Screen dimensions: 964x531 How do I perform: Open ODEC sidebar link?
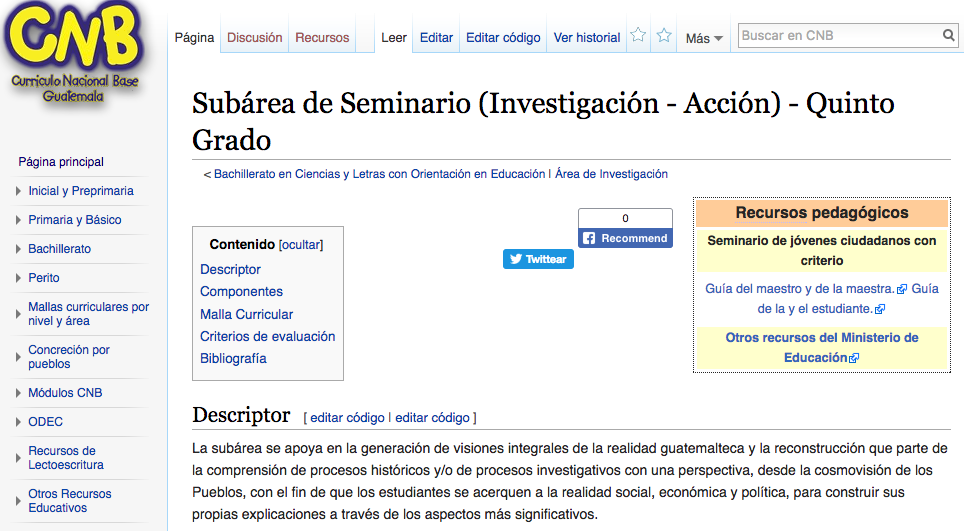[45, 422]
